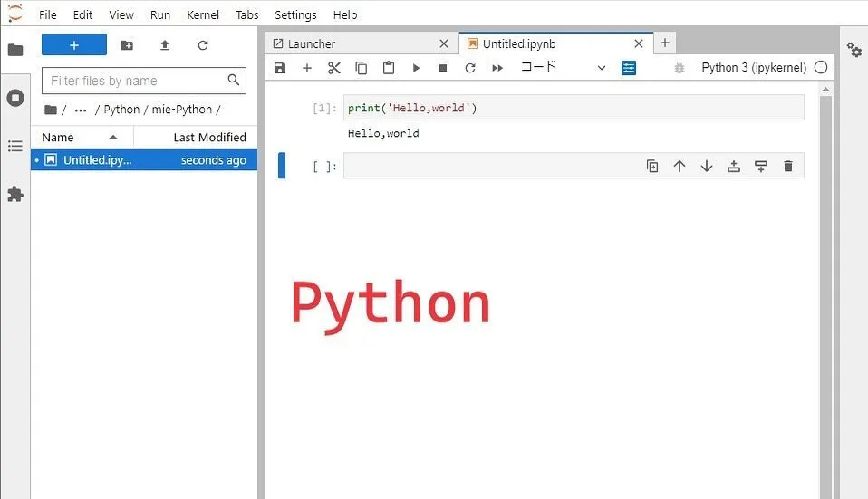The height and width of the screenshot is (499, 868).
Task: Paste cell from clipboard
Action: point(389,68)
